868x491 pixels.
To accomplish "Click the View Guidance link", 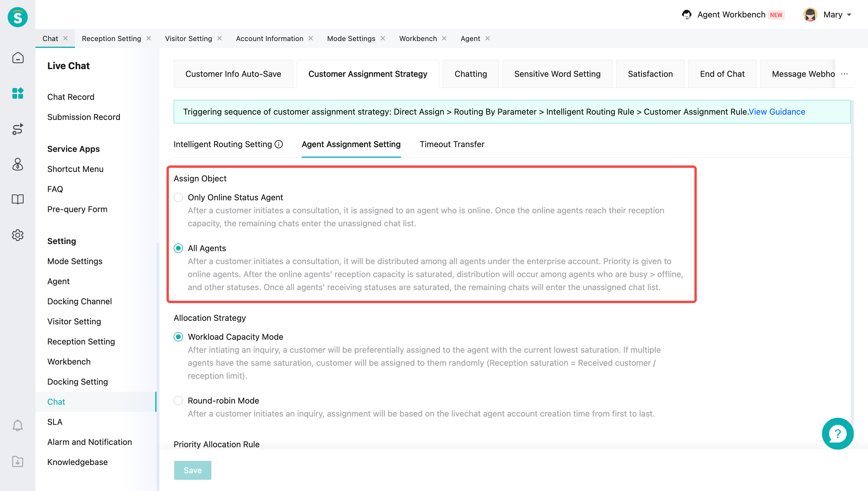I will point(777,112).
